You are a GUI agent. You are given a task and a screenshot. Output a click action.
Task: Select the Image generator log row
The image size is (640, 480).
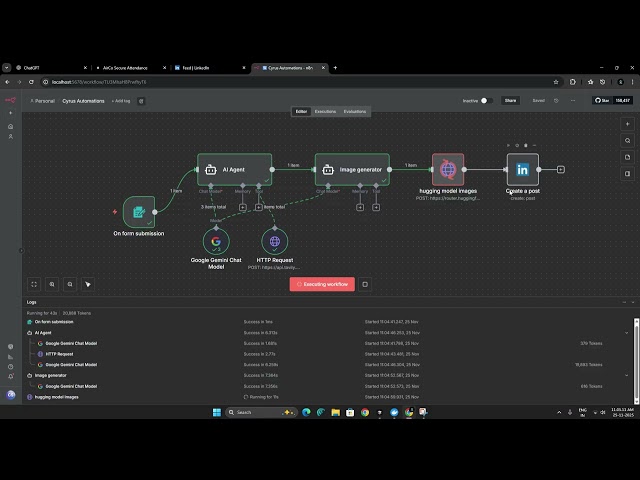point(327,375)
